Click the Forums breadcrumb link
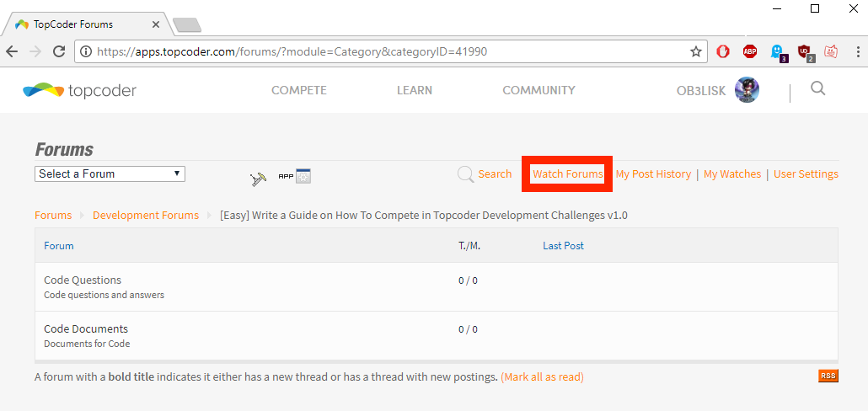 (53, 215)
